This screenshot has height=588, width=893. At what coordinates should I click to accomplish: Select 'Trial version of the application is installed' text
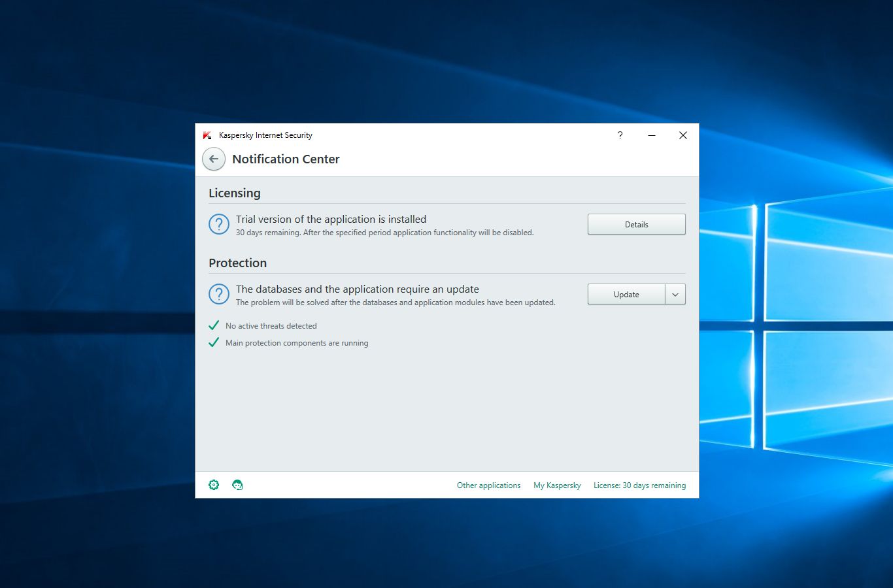coord(331,220)
